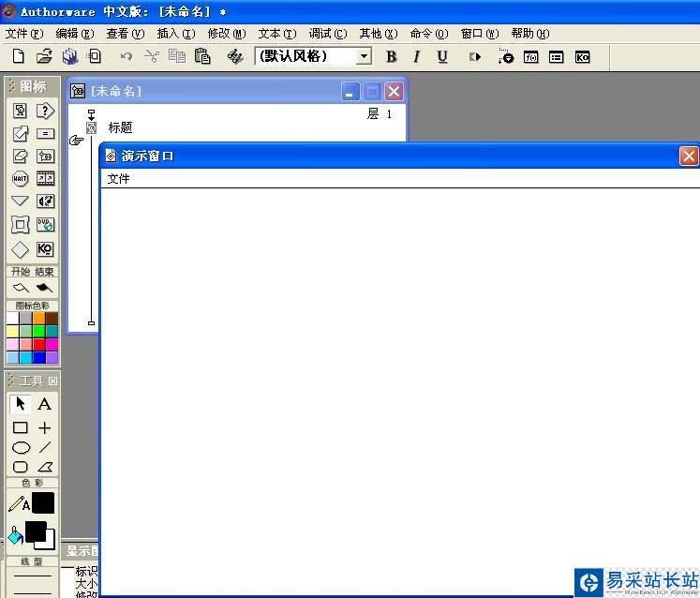Select the Rounded rectangle tool
This screenshot has height=598, width=700.
(x=21, y=467)
